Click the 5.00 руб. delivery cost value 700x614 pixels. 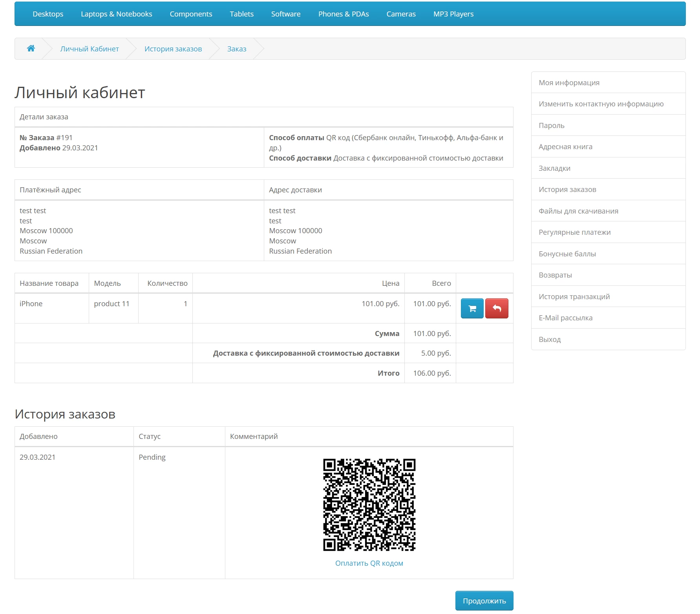[436, 353]
